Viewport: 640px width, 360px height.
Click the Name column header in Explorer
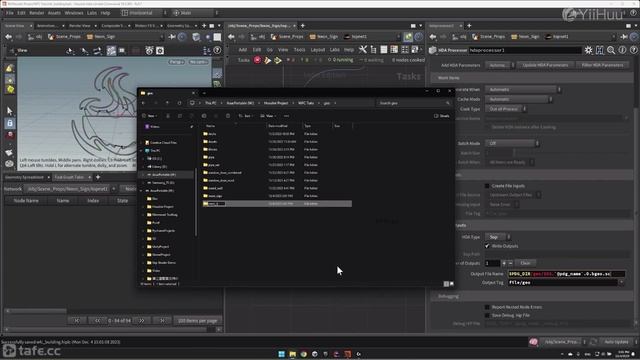pos(211,126)
